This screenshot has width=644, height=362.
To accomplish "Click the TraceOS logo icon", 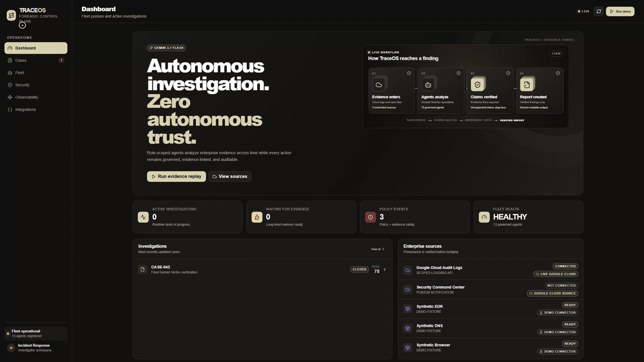I will pyautogui.click(x=11, y=15).
